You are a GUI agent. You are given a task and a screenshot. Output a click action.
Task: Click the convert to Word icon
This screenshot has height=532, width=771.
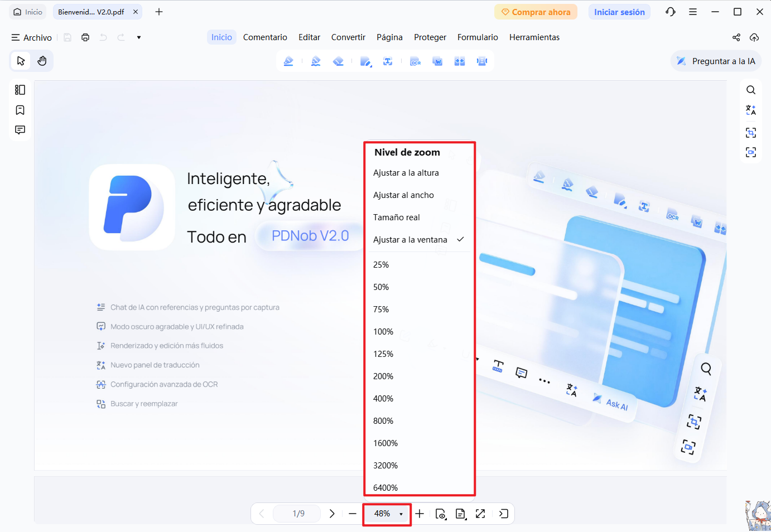pos(437,61)
